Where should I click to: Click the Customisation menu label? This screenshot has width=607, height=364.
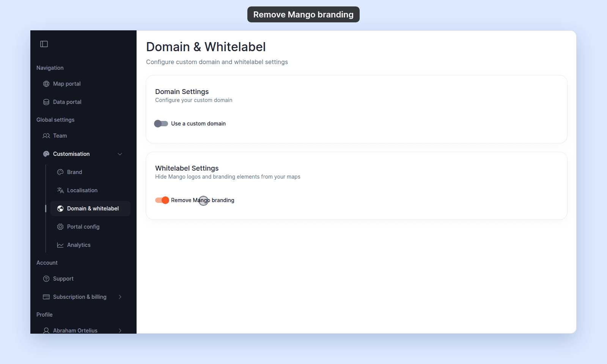71,154
